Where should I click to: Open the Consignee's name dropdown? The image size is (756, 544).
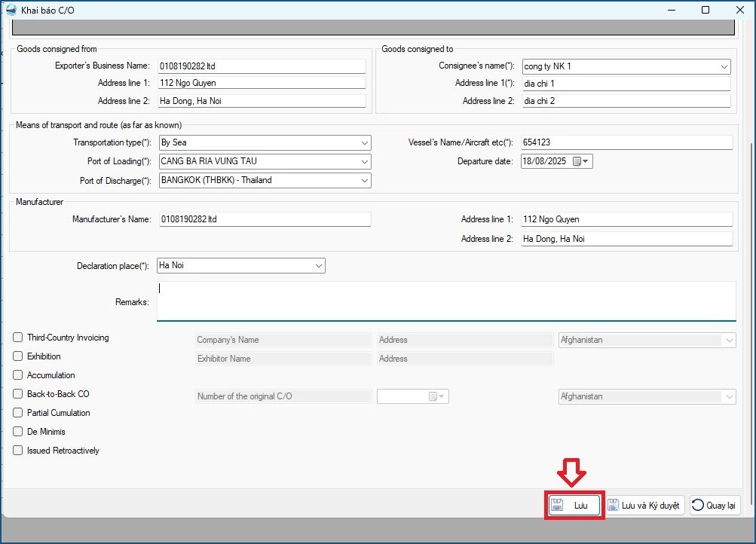pos(724,66)
